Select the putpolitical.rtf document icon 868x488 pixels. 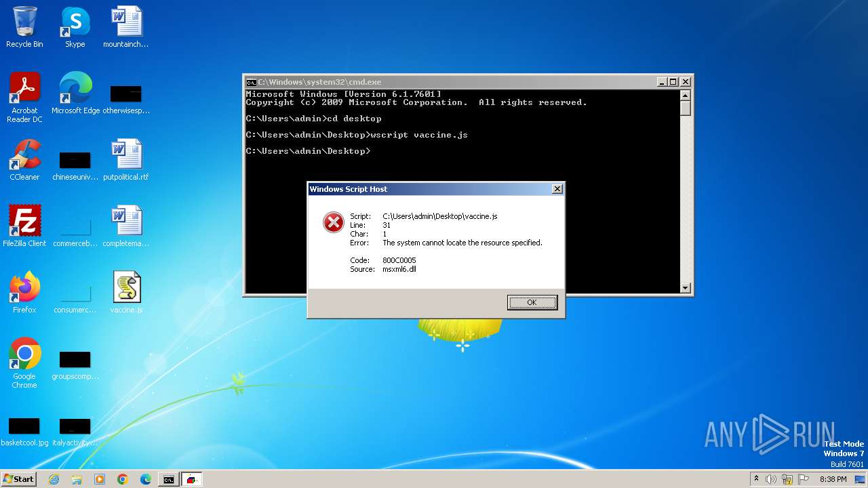pos(126,160)
